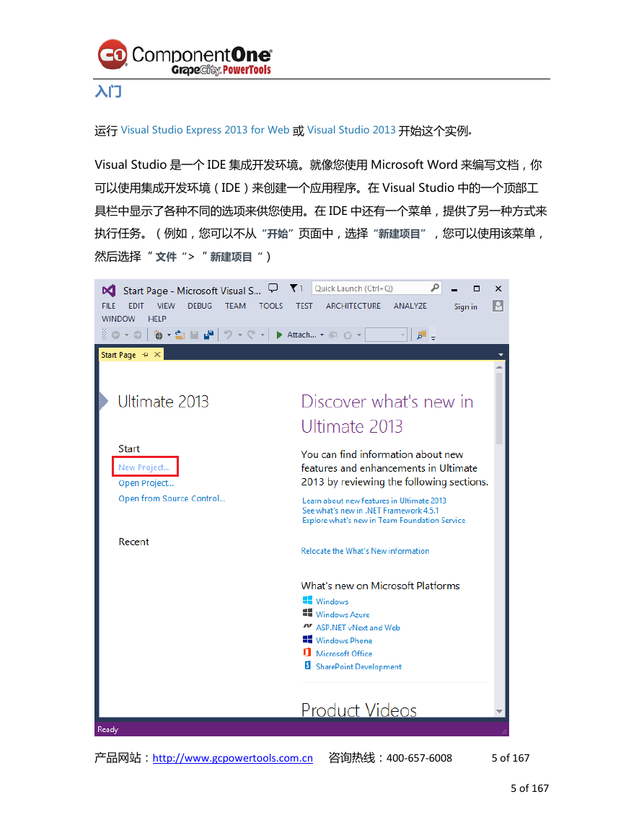Click the Find in Files icon
Viewport: 644px width, 833px height.
pos(421,335)
